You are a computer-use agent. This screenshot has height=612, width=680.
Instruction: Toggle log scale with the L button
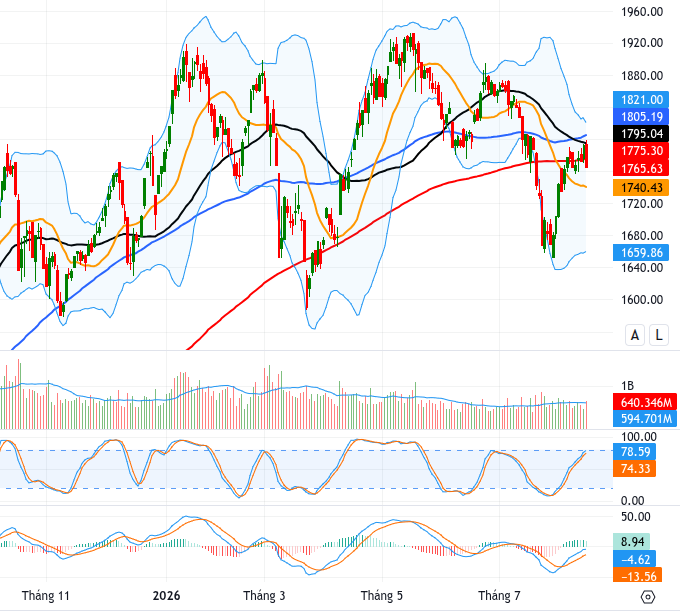659,335
